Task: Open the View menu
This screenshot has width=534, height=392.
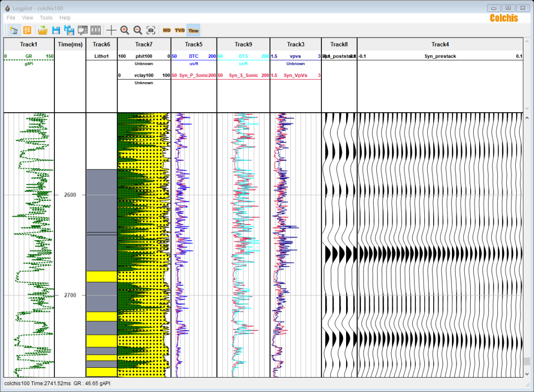Action: click(x=28, y=18)
